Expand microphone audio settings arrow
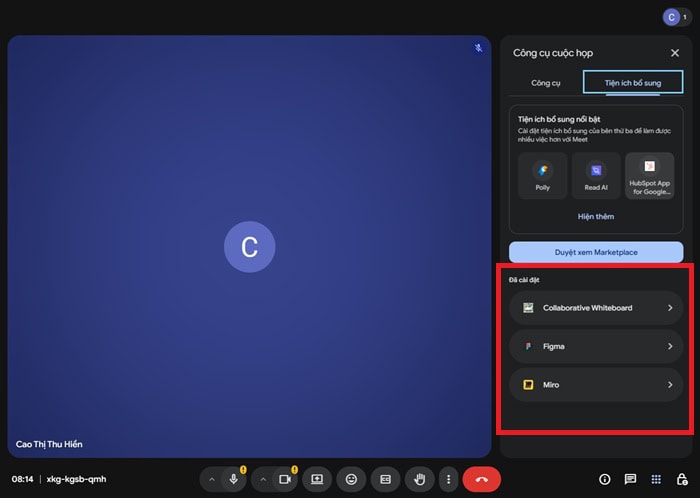Image resolution: width=700 pixels, height=498 pixels. tap(211, 480)
